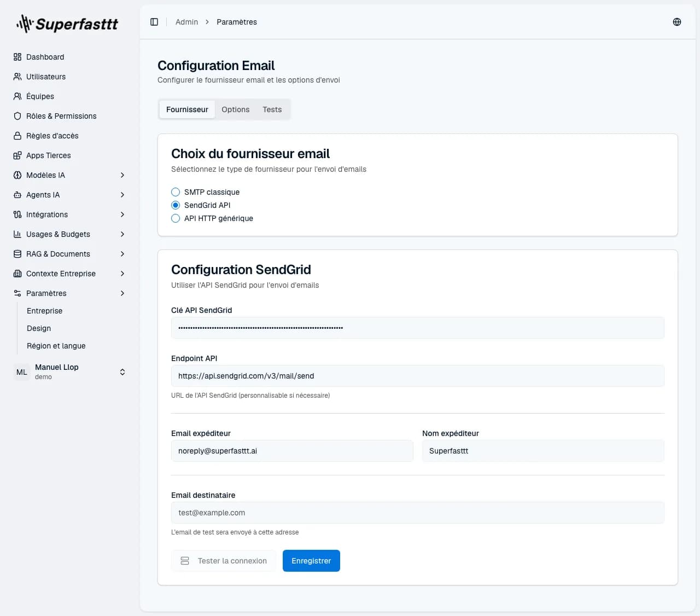Click the Usages & Budgets chart icon
Screen dimensions: 700x616
tap(17, 234)
